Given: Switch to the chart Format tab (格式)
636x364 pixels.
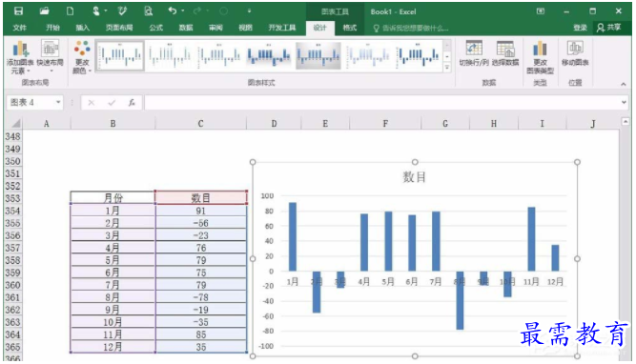Looking at the screenshot, I should click(x=350, y=28).
